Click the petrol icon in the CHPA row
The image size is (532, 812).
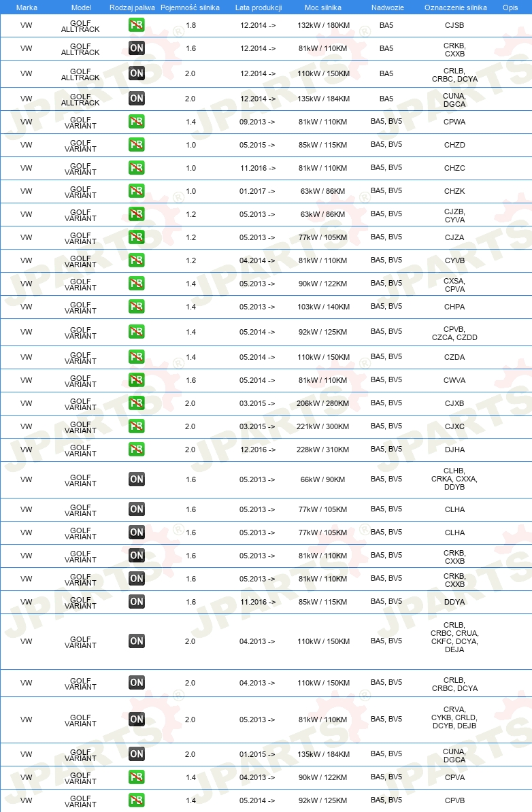(x=137, y=307)
